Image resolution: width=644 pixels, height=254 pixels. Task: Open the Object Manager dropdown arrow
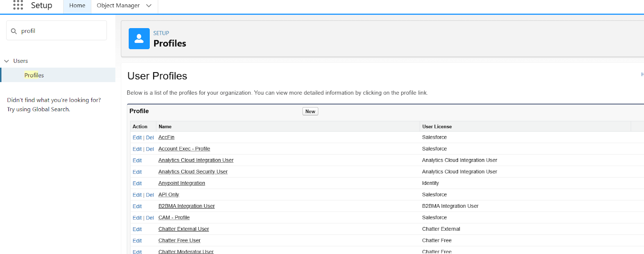click(149, 6)
